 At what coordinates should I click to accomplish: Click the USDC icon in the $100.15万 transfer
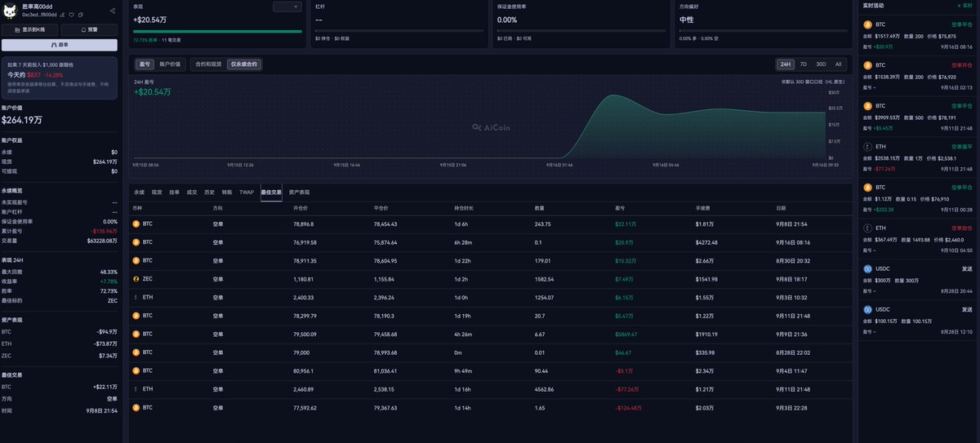pos(868,309)
